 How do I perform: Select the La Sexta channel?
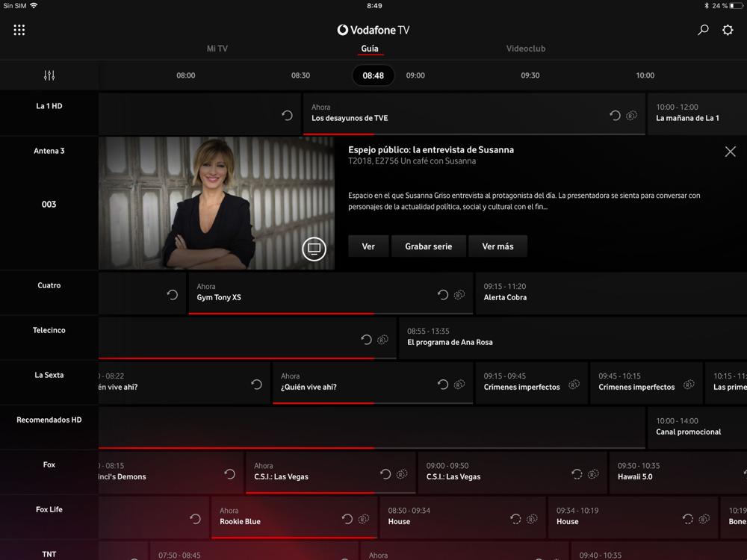pos(49,375)
